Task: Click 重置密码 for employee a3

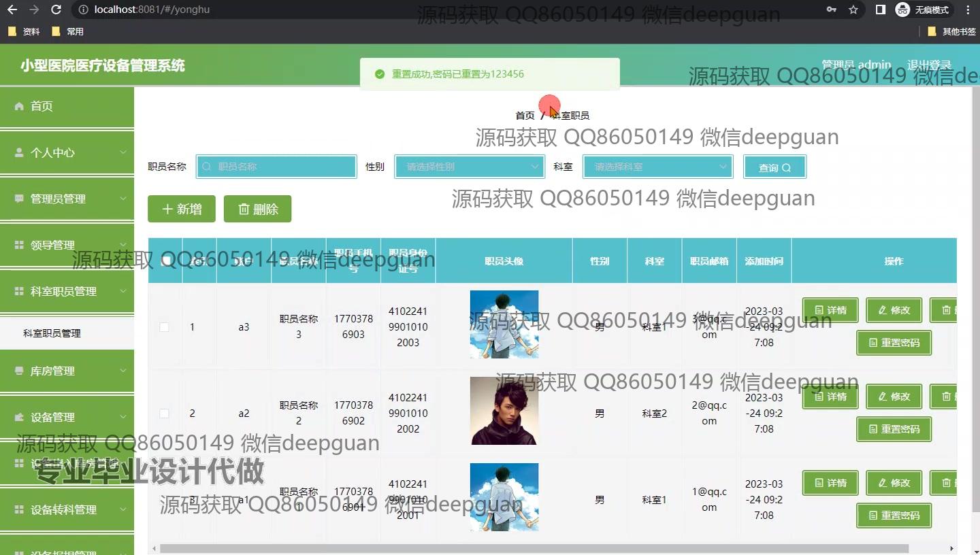Action: (894, 343)
